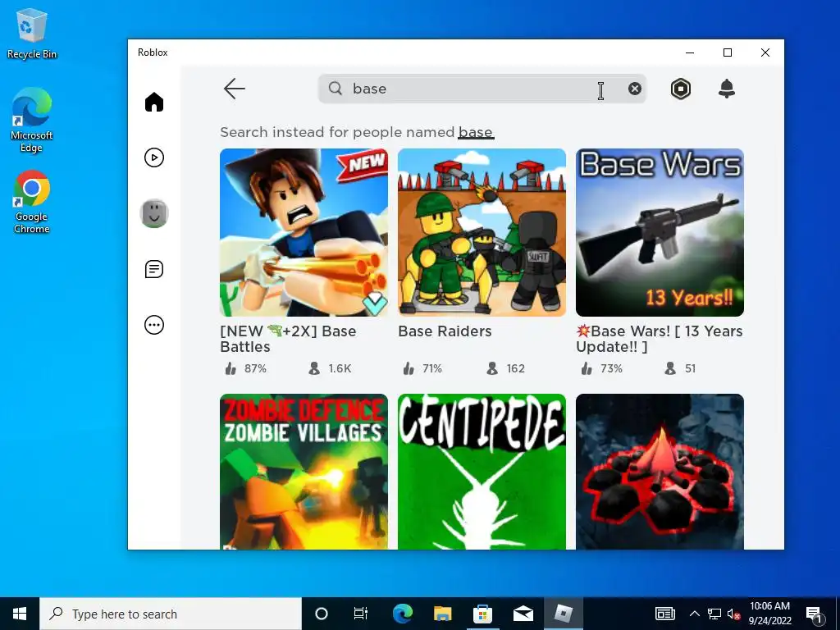This screenshot has height=630, width=840.
Task: Click the 162 player count
Action: coord(505,368)
